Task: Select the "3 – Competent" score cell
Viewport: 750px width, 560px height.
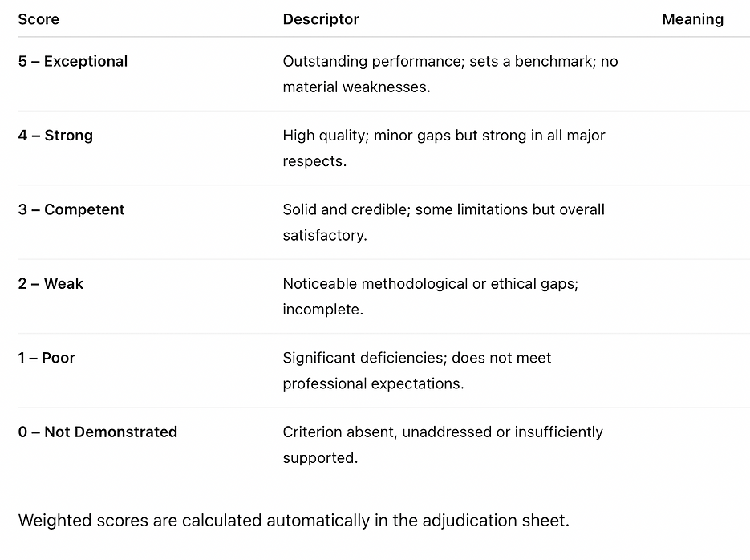Action: (71, 210)
